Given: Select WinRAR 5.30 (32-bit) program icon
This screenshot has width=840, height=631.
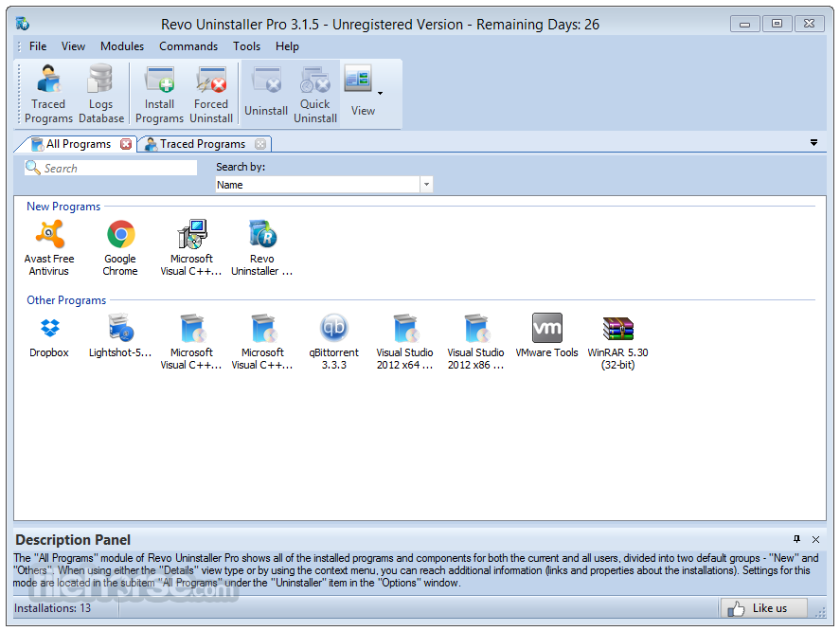Looking at the screenshot, I should click(617, 341).
